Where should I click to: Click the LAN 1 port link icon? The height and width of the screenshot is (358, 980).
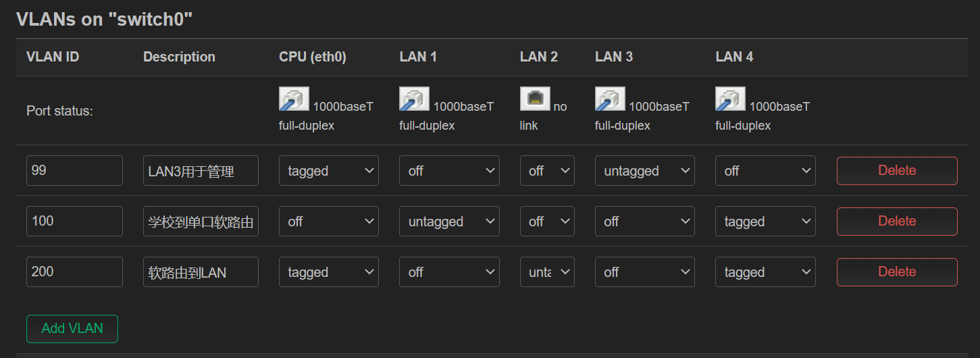(x=414, y=99)
